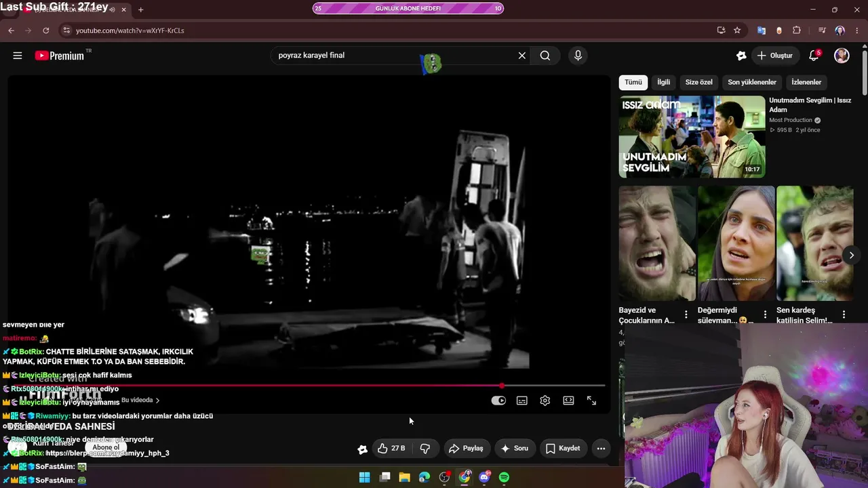Select the Tümü filter chip
The width and height of the screenshot is (868, 488).
coord(633,82)
